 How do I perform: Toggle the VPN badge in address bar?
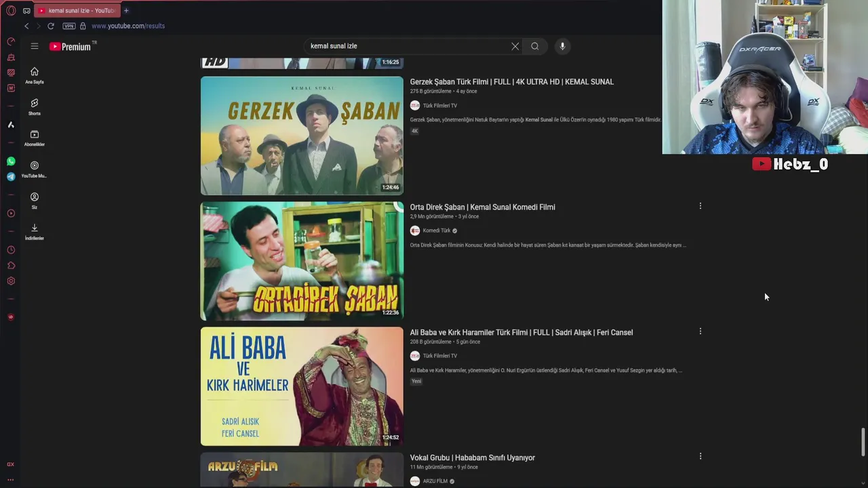(x=69, y=26)
